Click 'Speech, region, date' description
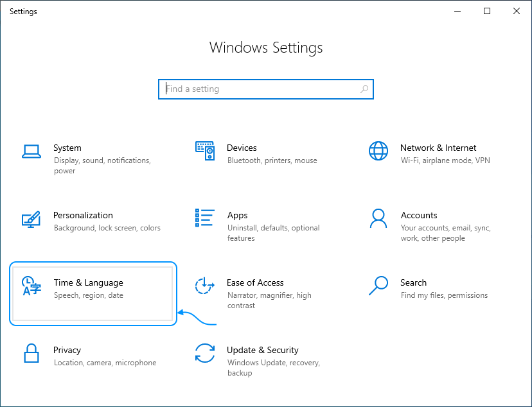Viewport: 532px width, 407px height. point(88,295)
